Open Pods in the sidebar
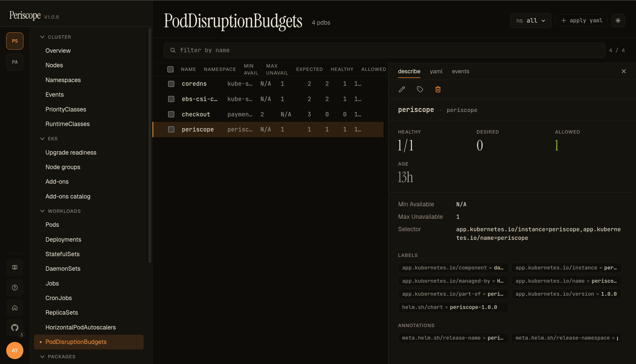 tap(89, 225)
